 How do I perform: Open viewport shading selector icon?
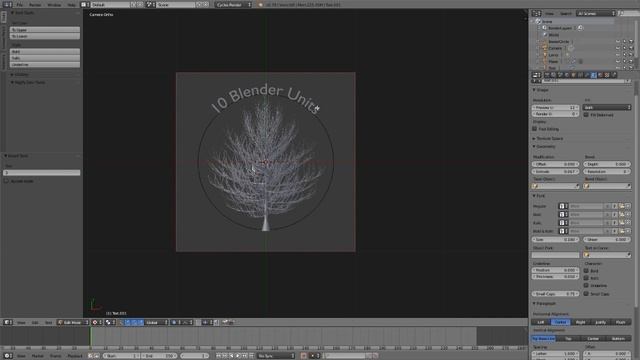pos(97,322)
